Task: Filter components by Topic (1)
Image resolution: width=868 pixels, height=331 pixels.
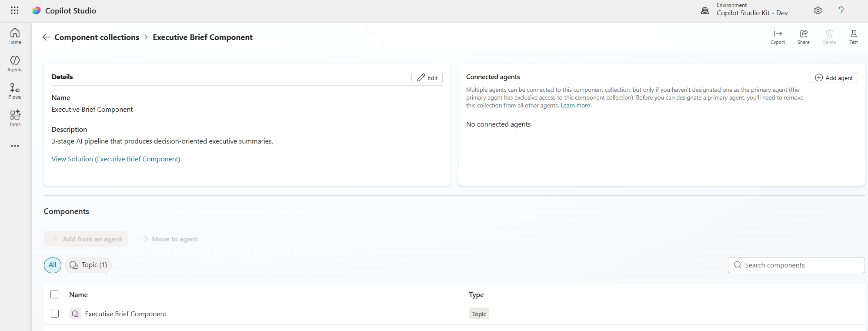Action: tap(88, 265)
